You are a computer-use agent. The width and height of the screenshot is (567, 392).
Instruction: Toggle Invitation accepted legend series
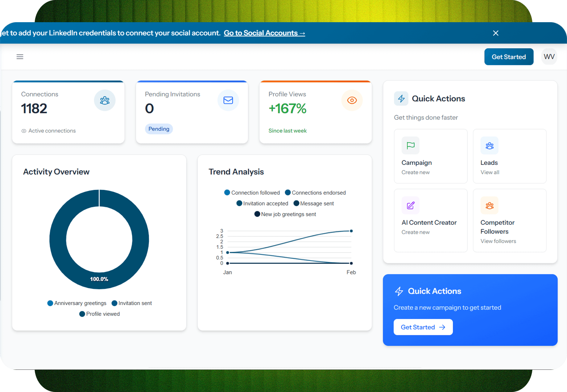(262, 203)
